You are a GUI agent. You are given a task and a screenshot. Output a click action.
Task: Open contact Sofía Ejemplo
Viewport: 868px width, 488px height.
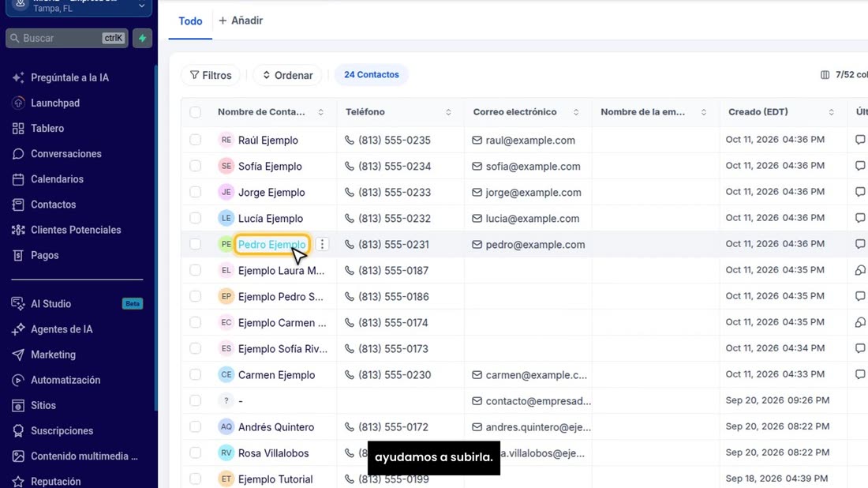click(x=270, y=166)
